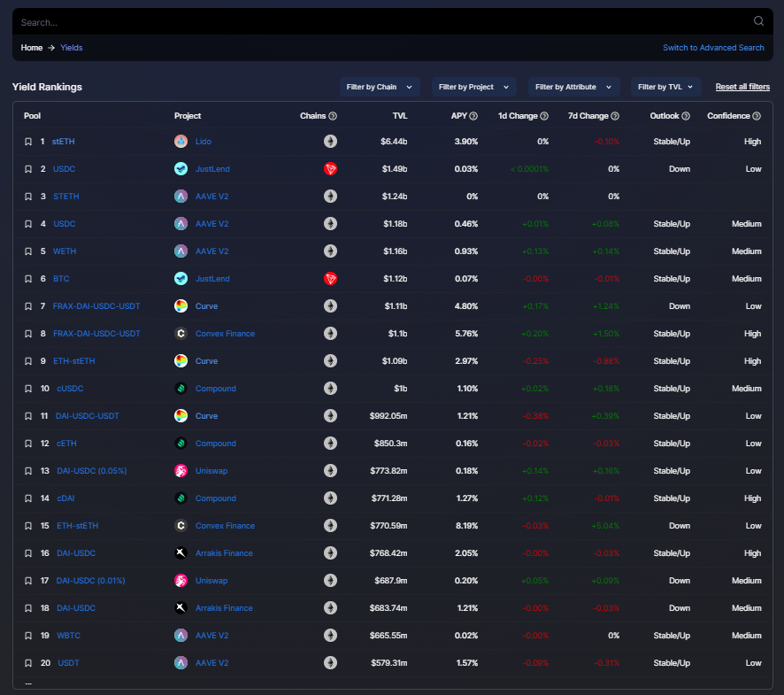Click Uniswap logo in DAI-USDC (0.05%) row

[x=181, y=471]
